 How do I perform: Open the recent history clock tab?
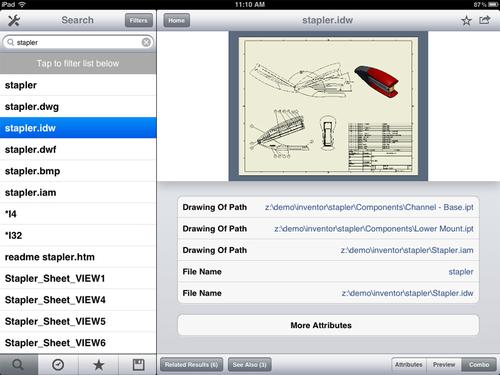(x=58, y=365)
